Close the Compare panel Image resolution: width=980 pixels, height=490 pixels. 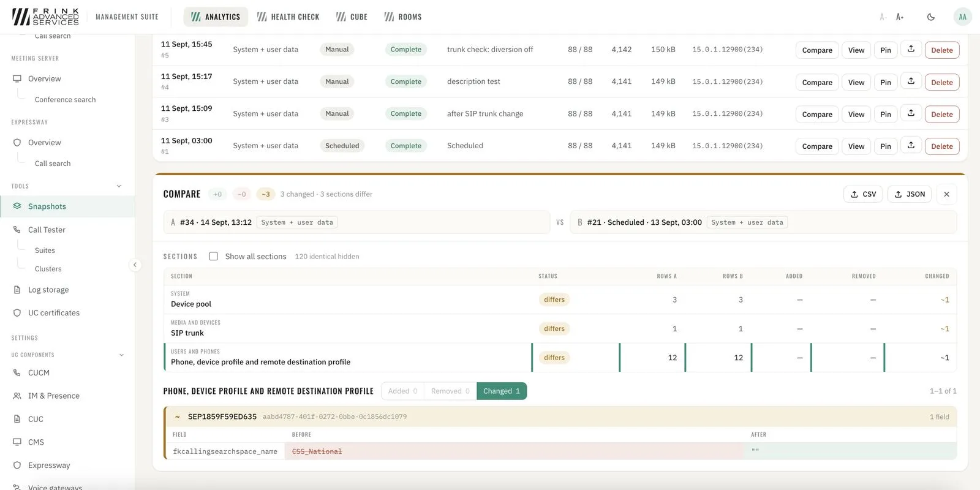tap(946, 194)
